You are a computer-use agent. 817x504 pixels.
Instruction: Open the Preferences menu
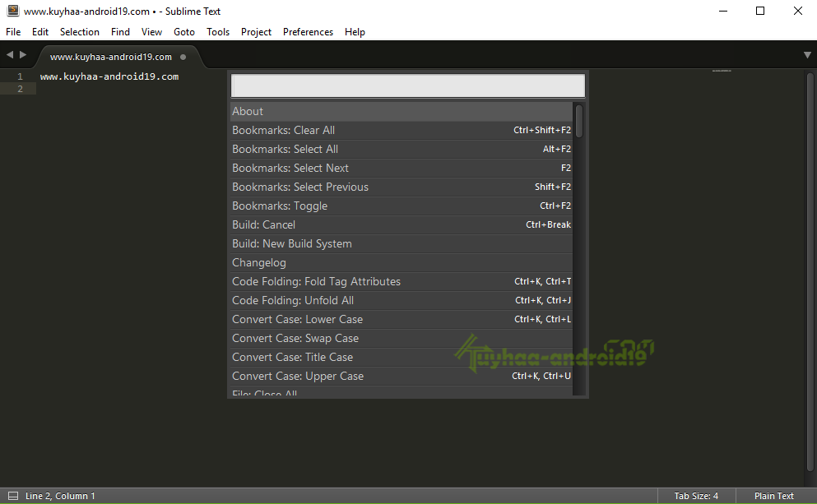click(308, 32)
